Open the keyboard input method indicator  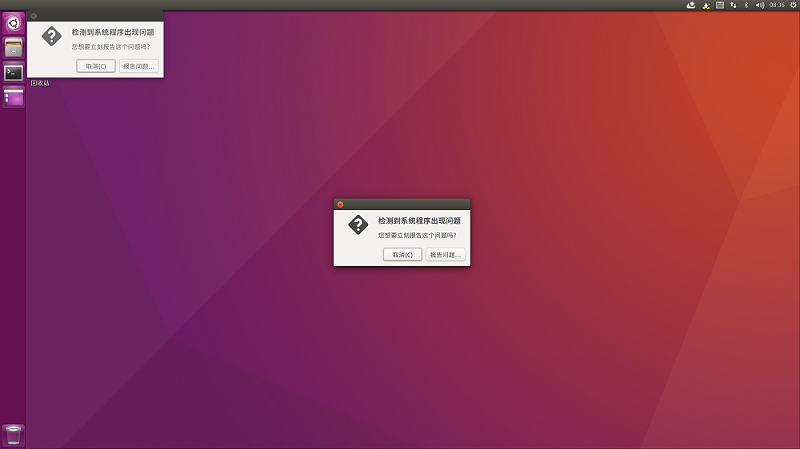point(720,5)
